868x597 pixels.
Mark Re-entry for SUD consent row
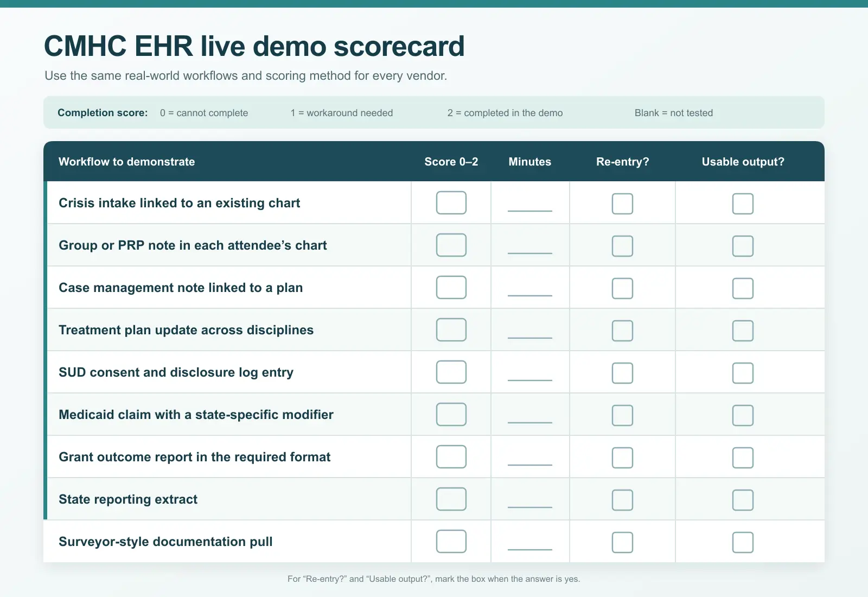pos(622,373)
